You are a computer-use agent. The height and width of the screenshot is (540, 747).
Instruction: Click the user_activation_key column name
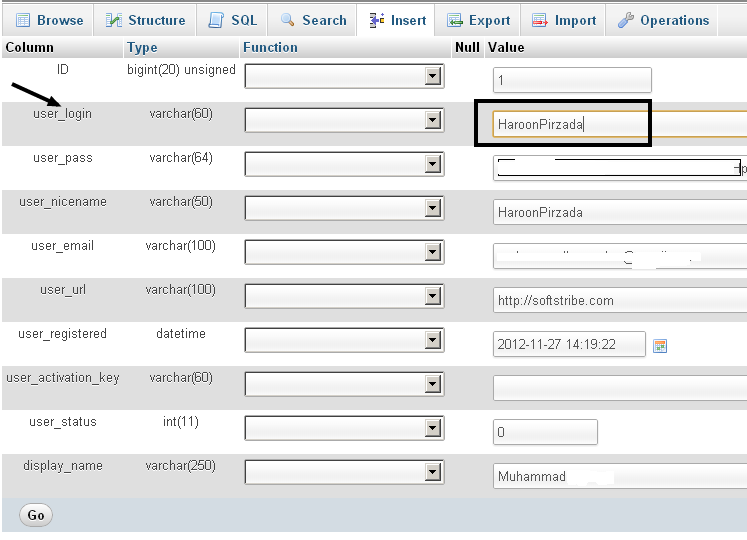62,378
